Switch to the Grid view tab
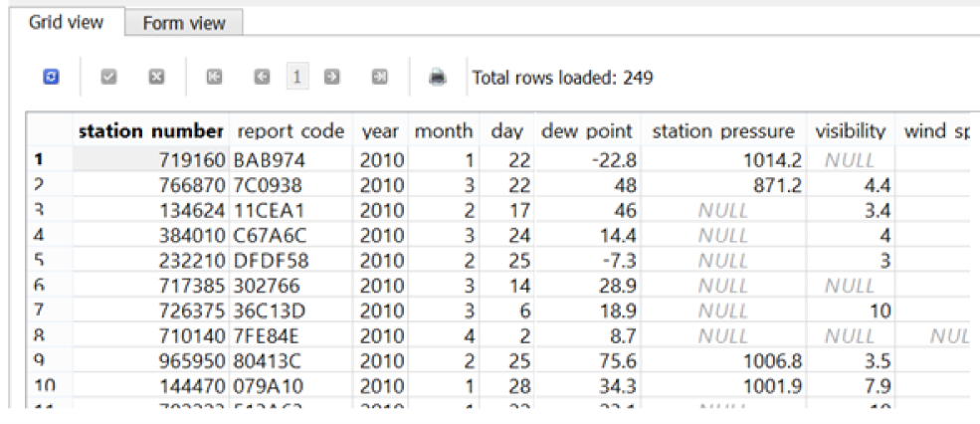The image size is (980, 424). 66,23
